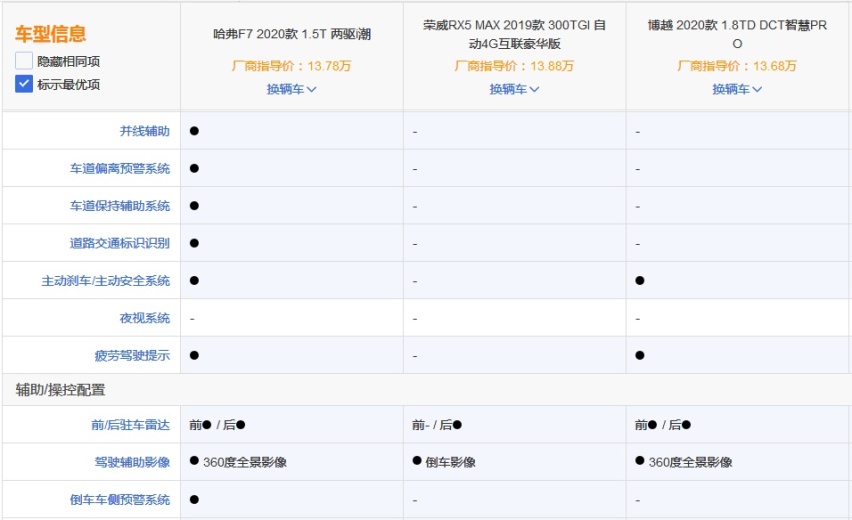Open 换辆车 dropdown under 博越
Viewport: 852px width, 520px height.
click(737, 89)
